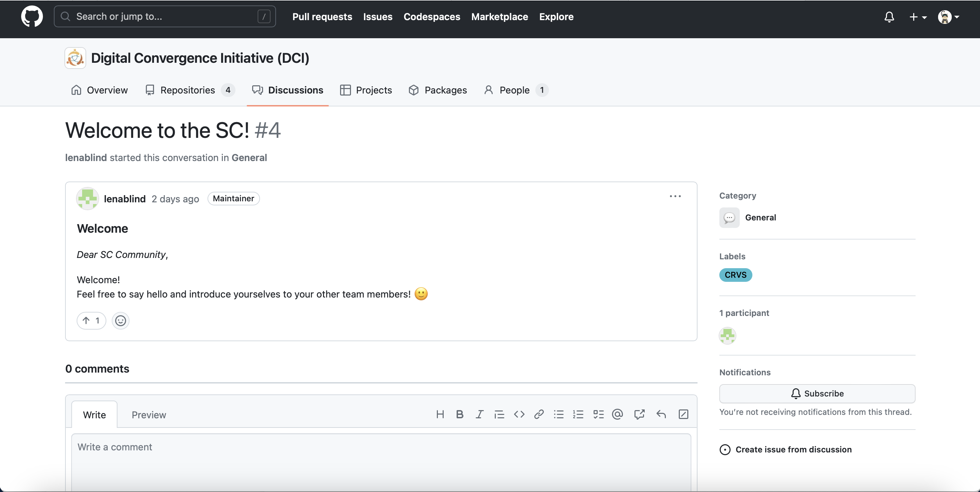The height and width of the screenshot is (492, 980).
Task: Click the Heading formatting icon
Action: click(x=440, y=414)
